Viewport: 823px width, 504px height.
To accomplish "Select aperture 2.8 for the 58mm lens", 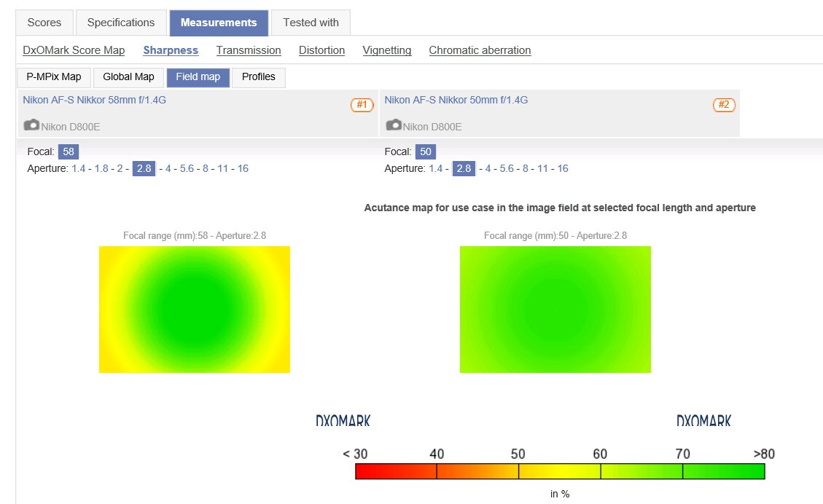I will point(144,168).
